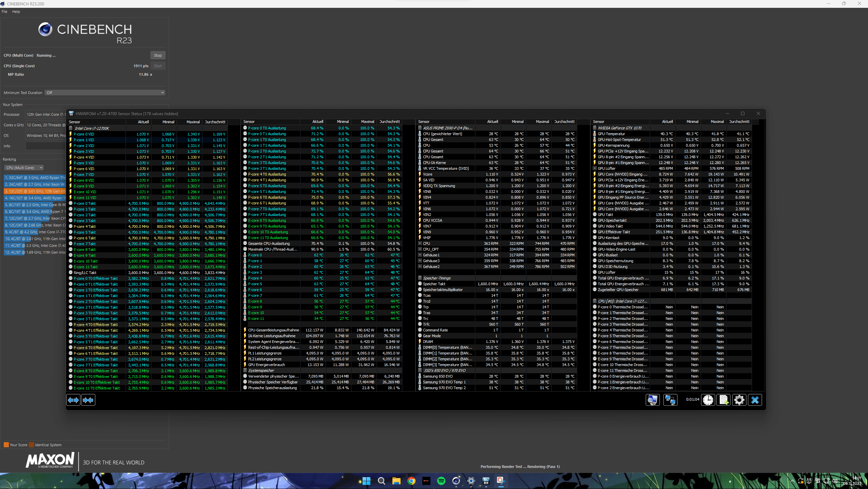
Task: Open CPU (Multi Core) ranking dropdown
Action: pos(24,168)
